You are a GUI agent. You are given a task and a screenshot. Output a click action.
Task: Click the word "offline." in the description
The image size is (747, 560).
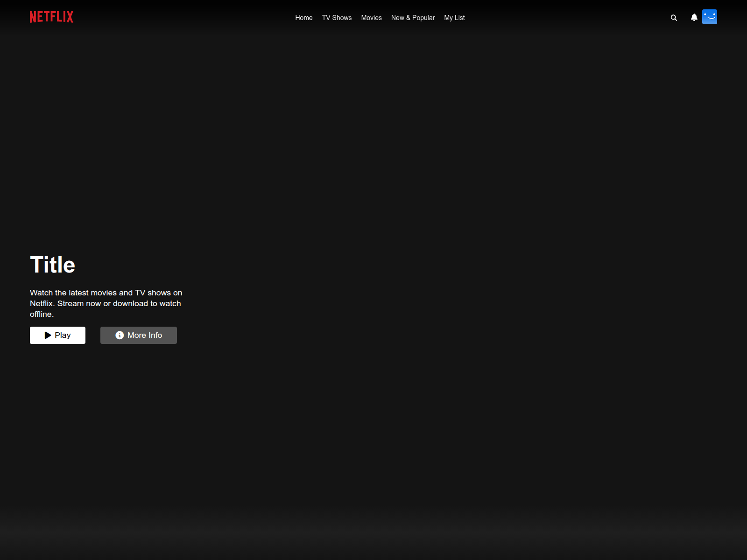point(42,314)
